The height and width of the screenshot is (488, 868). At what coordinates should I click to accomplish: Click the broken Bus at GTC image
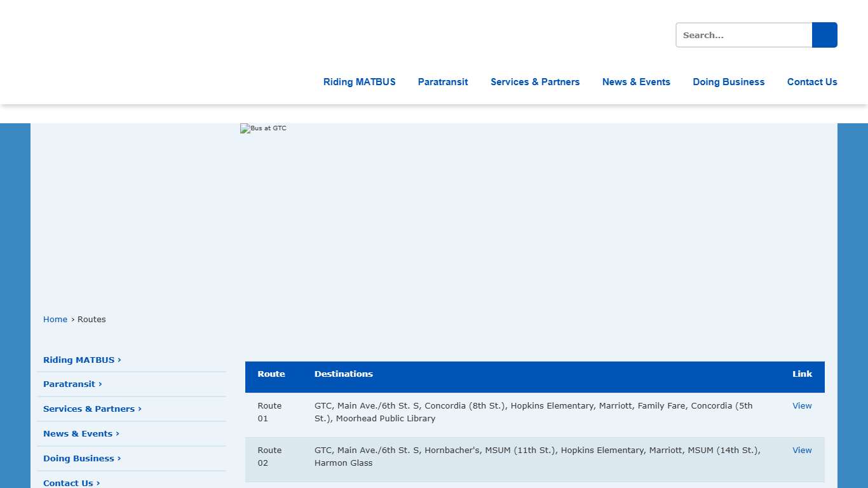pos(264,128)
